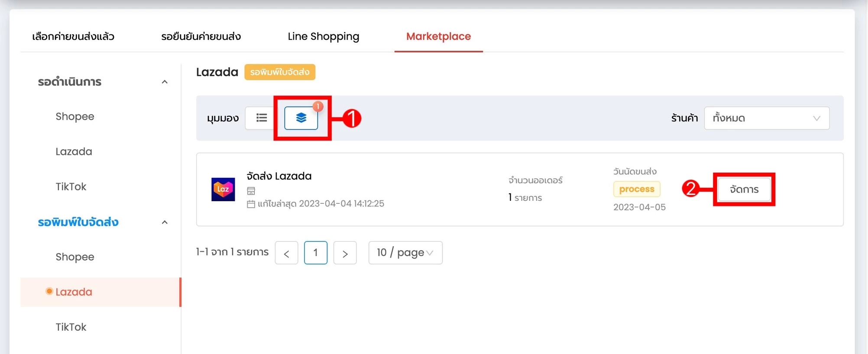Screen dimensions: 868x354
Task: Click the Lazada logo thumbnail
Action: [223, 189]
